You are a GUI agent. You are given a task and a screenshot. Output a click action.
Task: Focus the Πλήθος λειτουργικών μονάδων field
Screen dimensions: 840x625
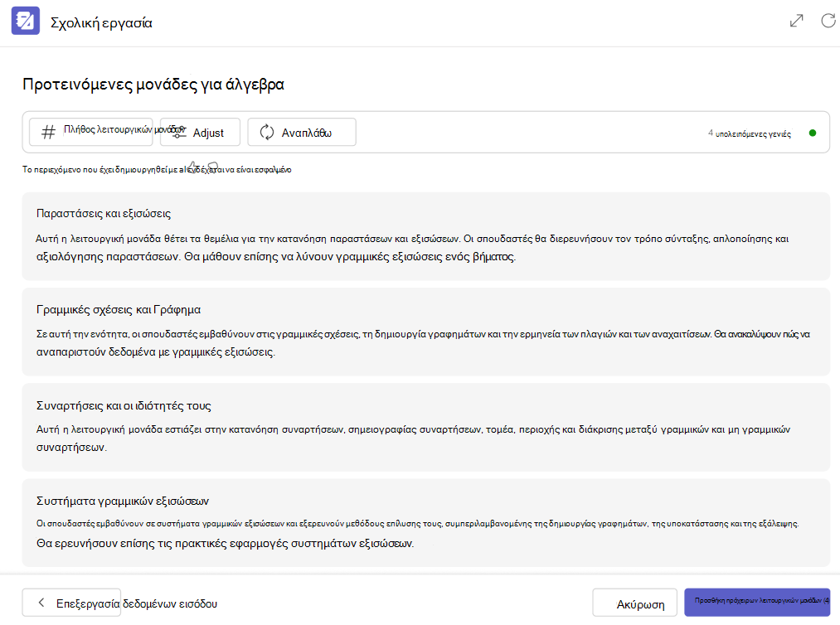pos(91,132)
